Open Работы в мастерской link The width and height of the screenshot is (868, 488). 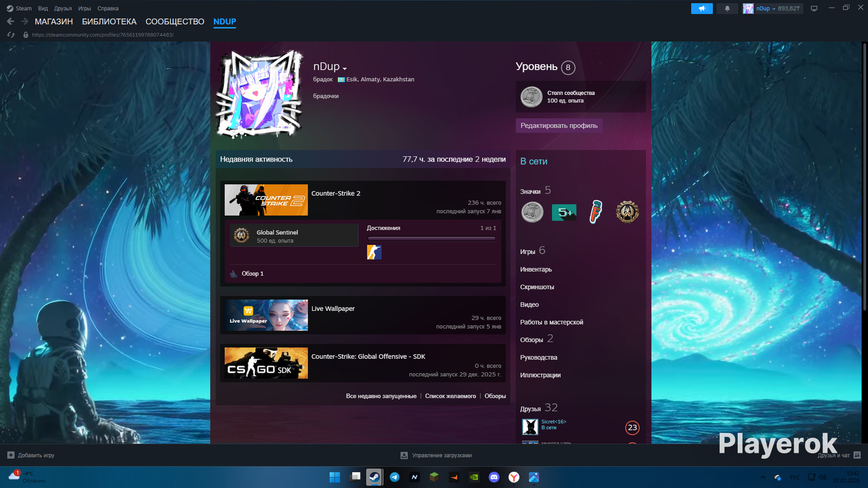coord(552,322)
